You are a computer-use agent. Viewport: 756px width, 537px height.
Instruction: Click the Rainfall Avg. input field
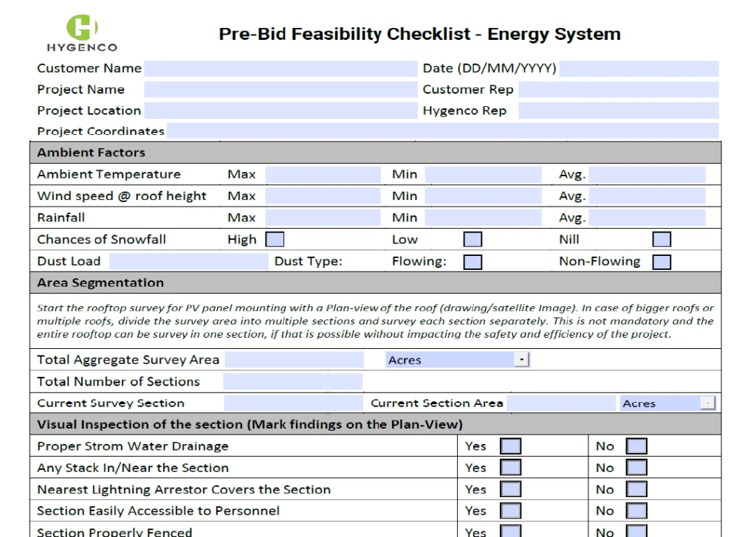click(x=647, y=218)
